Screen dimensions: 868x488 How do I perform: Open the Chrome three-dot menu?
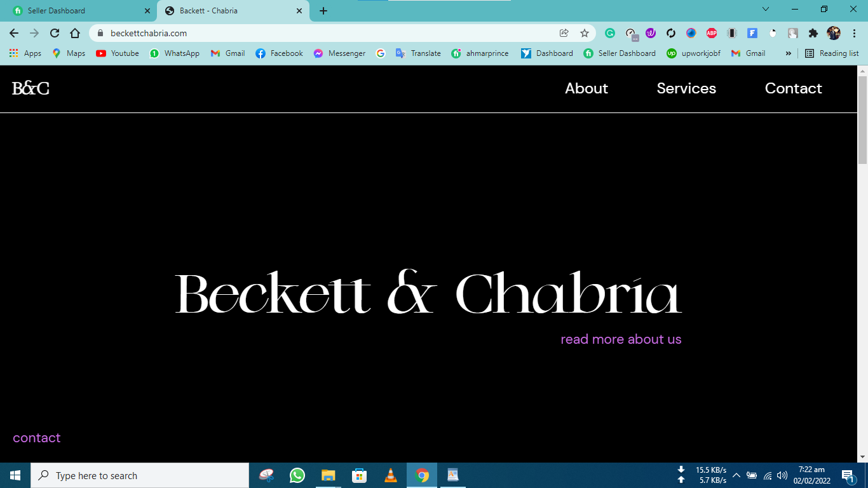853,33
